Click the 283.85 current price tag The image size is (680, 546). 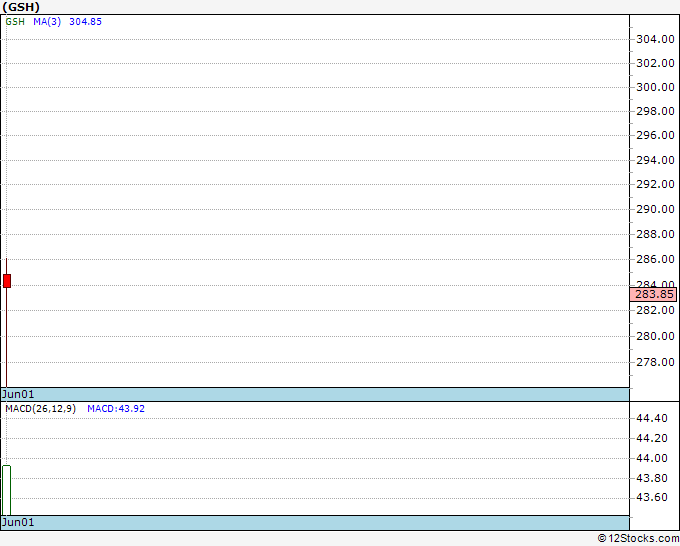coord(653,294)
